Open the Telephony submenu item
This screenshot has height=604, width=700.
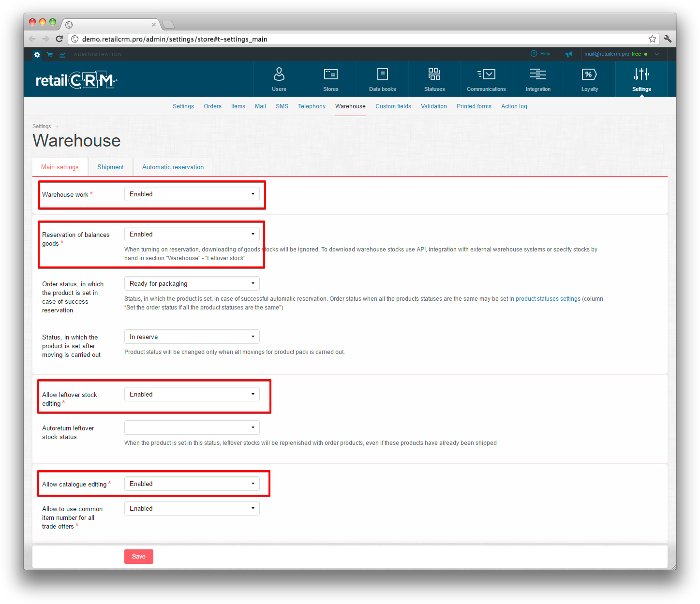[x=312, y=106]
